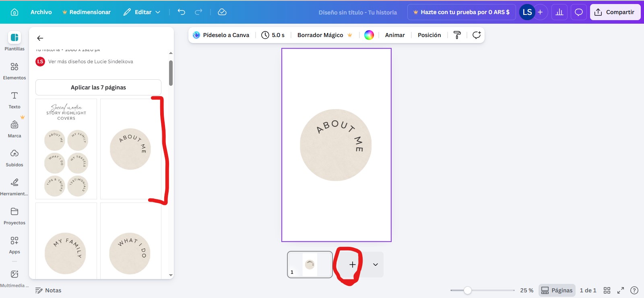Expand the add page options chevron
Screen dimensions: 644x298
coord(376,265)
